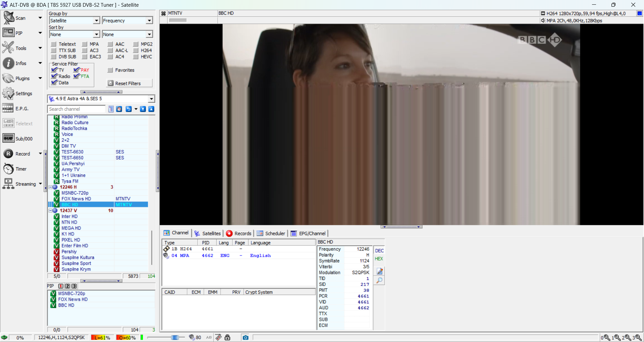Enable the Favorites checkbox
The width and height of the screenshot is (644, 342).
[110, 70]
